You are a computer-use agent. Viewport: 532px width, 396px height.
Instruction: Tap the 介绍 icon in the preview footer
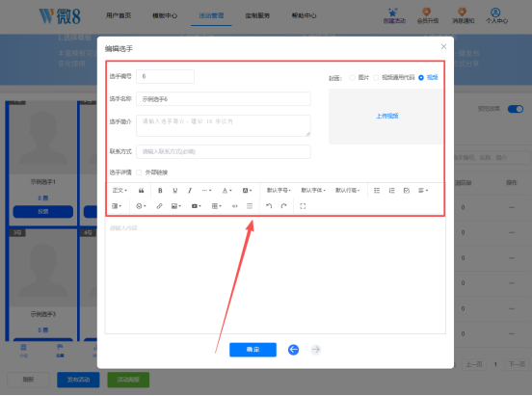tap(23, 351)
